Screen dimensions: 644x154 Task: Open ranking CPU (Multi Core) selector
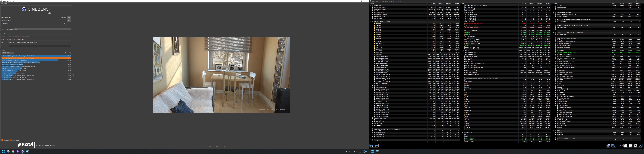(8, 53)
